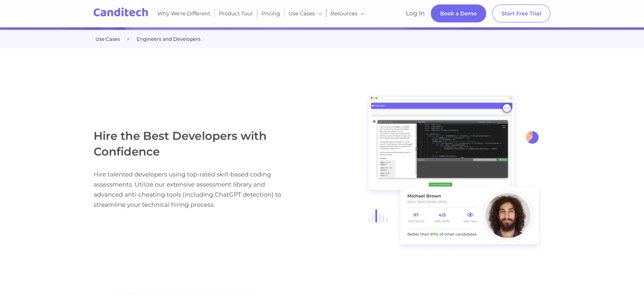This screenshot has width=644, height=295.
Task: Click the 97 Test Score value
Action: coord(416,215)
